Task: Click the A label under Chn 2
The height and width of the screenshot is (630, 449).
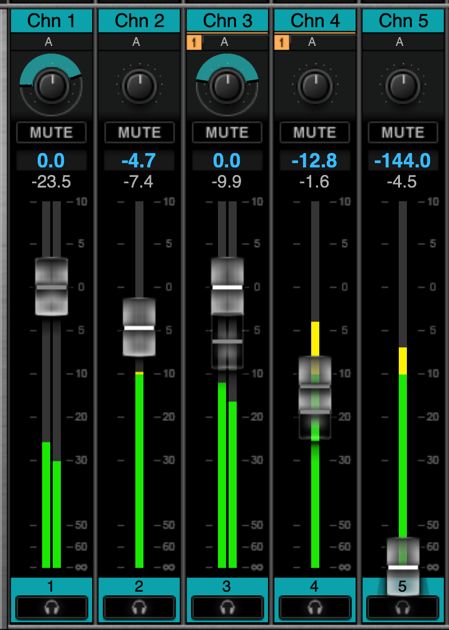Action: tap(136, 42)
